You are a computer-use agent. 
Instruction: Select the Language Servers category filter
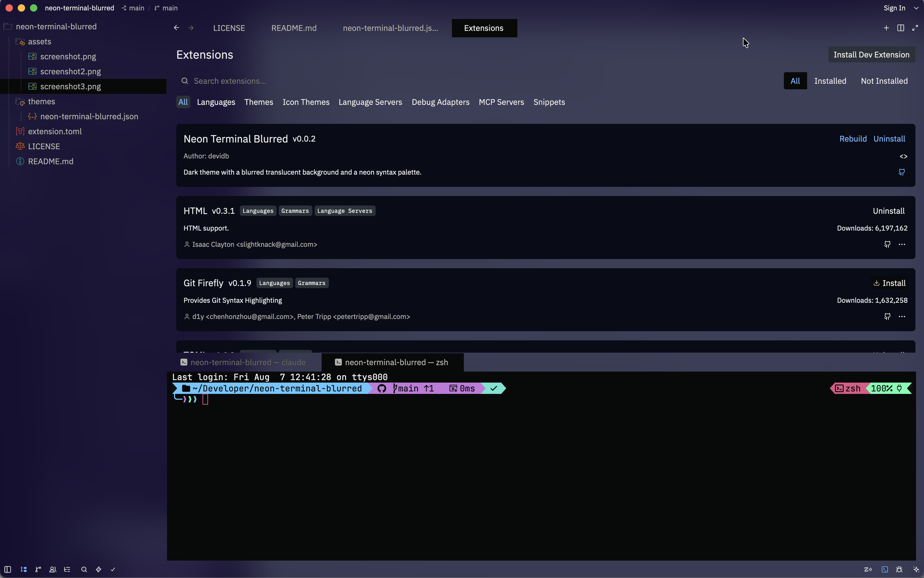coord(370,102)
